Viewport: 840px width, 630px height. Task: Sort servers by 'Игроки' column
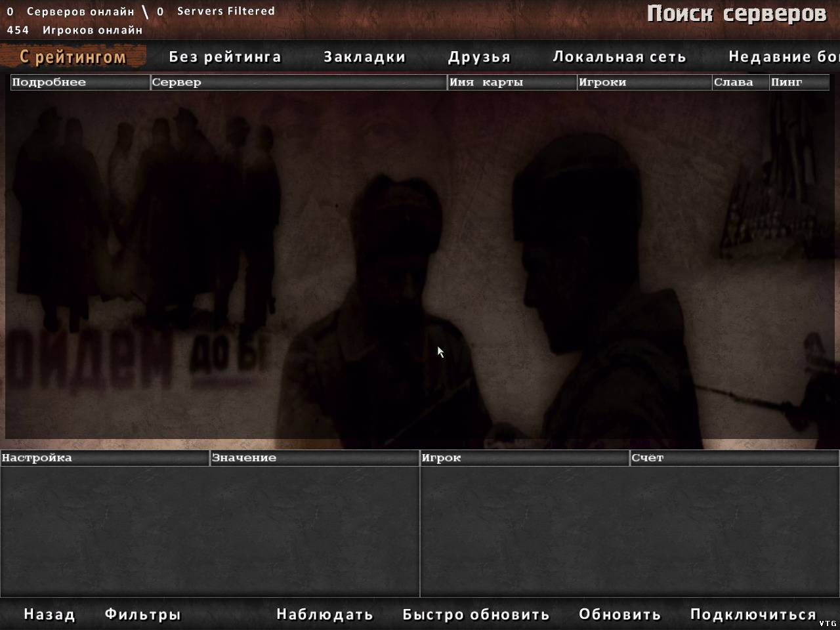(644, 82)
